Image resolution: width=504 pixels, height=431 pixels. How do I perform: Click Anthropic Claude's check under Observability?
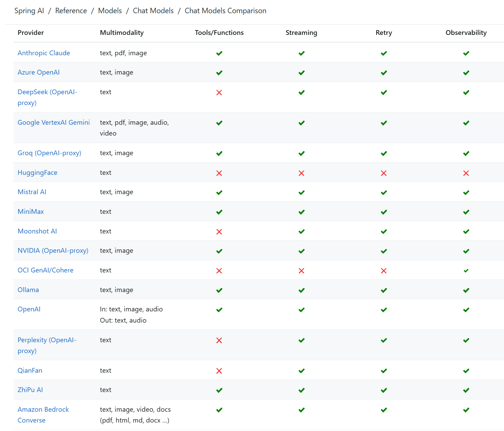click(466, 53)
